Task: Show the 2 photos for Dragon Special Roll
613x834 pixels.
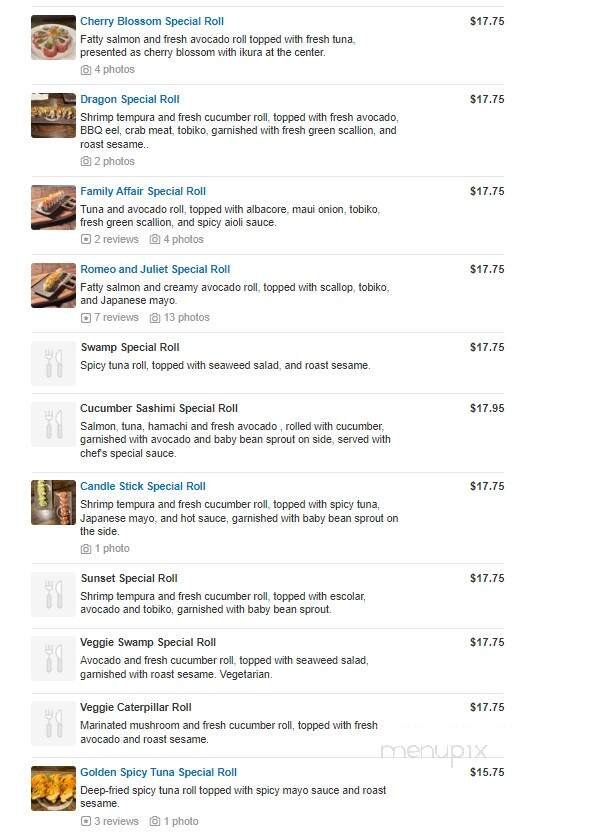Action: click(108, 162)
